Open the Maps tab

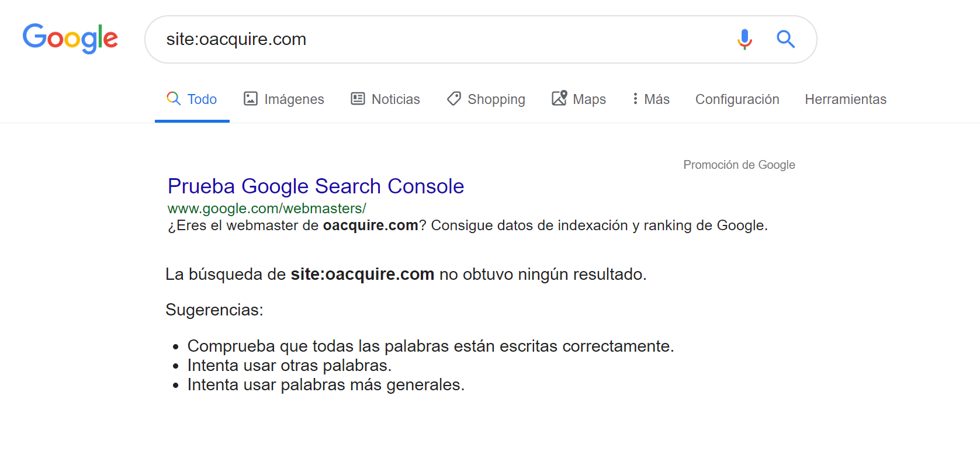589,100
